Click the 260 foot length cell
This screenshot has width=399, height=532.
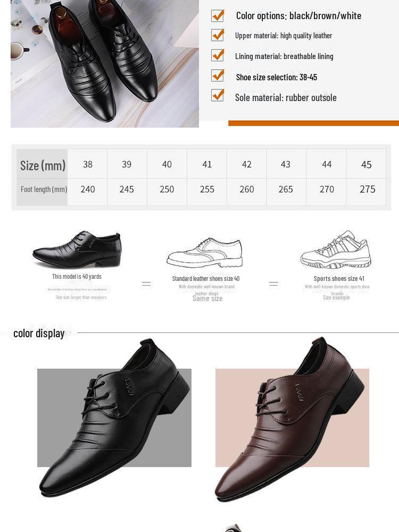pos(247,189)
